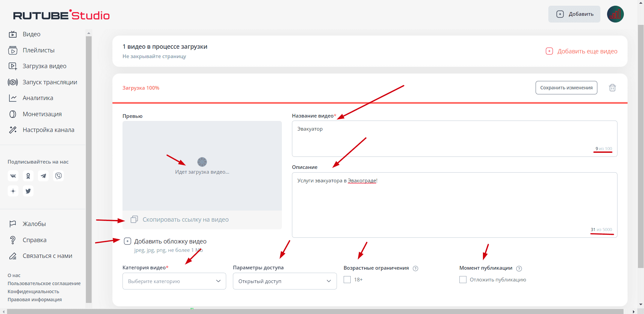Image resolution: width=644 pixels, height=314 pixels.
Task: Click the plus icon for Добавить обложку видео
Action: coord(128,241)
